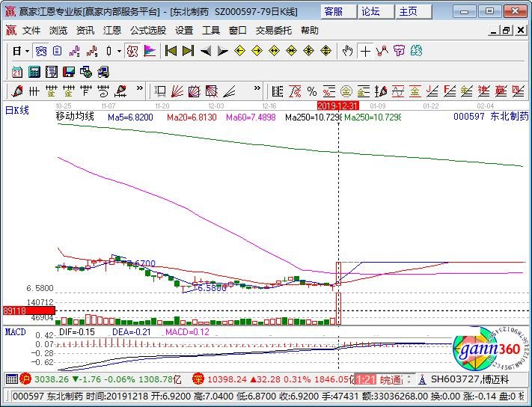Jump to last bar with right-end arrow
Viewport: 532px width, 407px height.
point(189,51)
